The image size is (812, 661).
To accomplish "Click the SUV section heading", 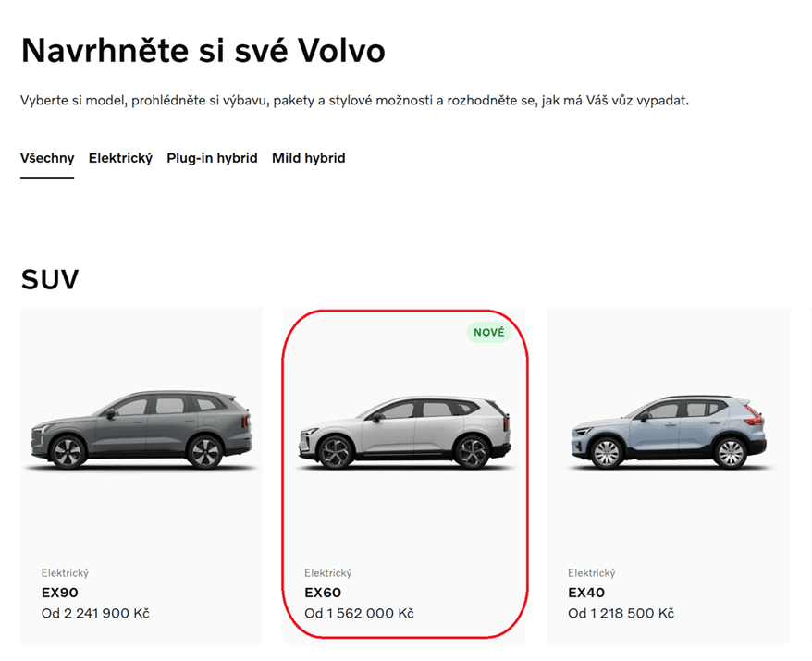I will click(50, 279).
